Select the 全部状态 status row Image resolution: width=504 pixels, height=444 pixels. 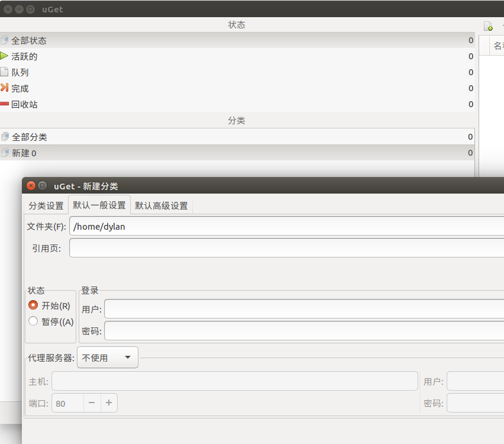tap(237, 40)
